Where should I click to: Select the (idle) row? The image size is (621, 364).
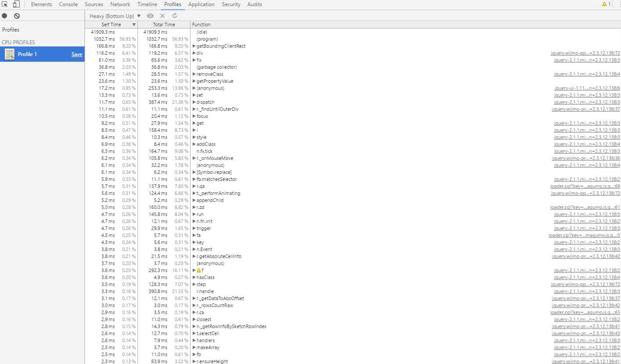click(353, 32)
